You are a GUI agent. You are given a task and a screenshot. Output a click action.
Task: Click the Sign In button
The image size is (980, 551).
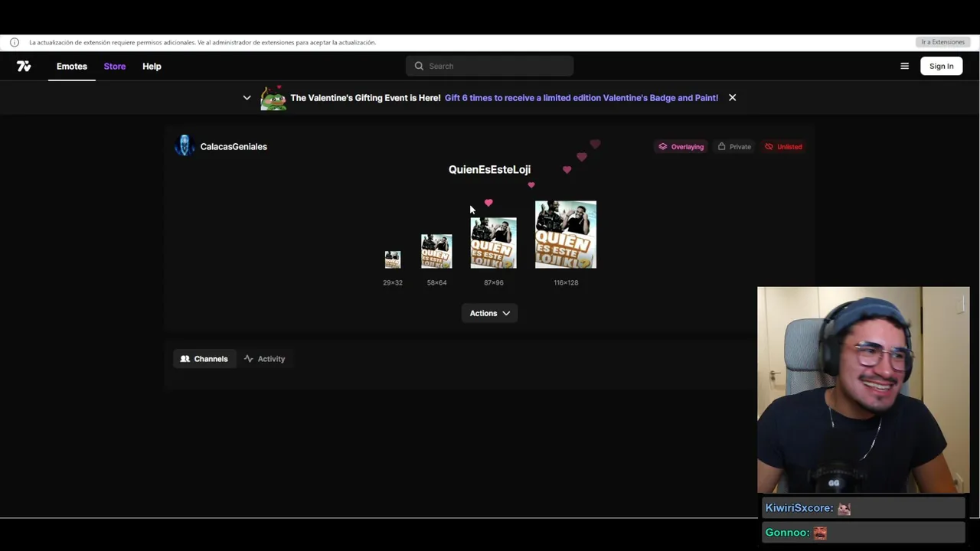pos(941,67)
